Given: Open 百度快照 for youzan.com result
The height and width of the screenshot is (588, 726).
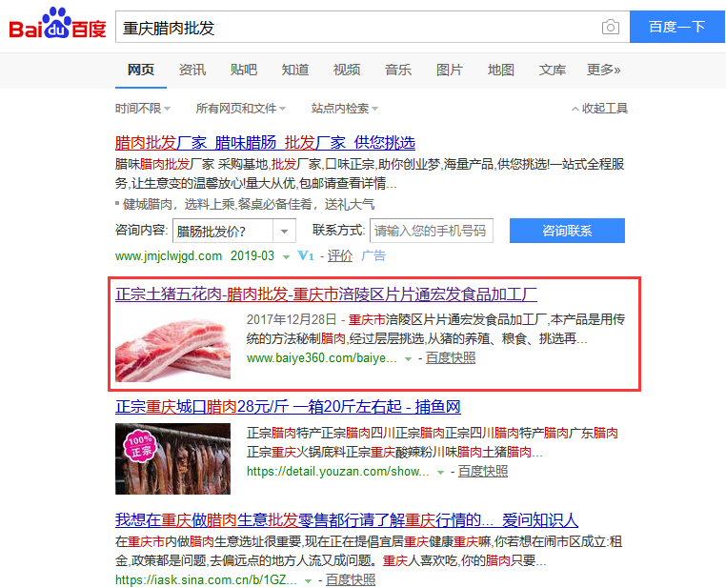Looking at the screenshot, I should (483, 472).
